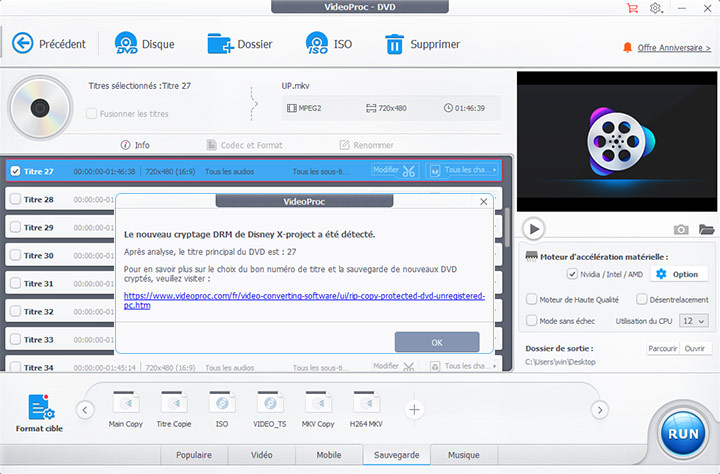Open the Dossier folder source

tap(220, 44)
